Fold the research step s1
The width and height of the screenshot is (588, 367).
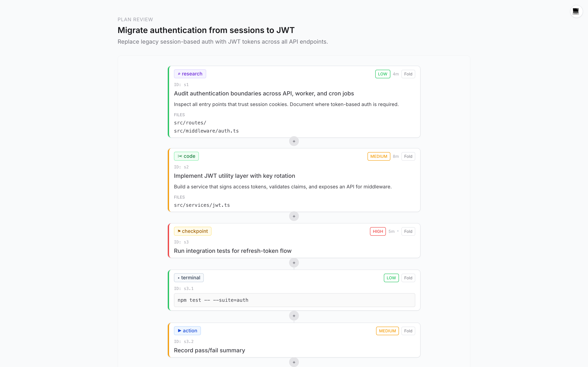(x=408, y=74)
